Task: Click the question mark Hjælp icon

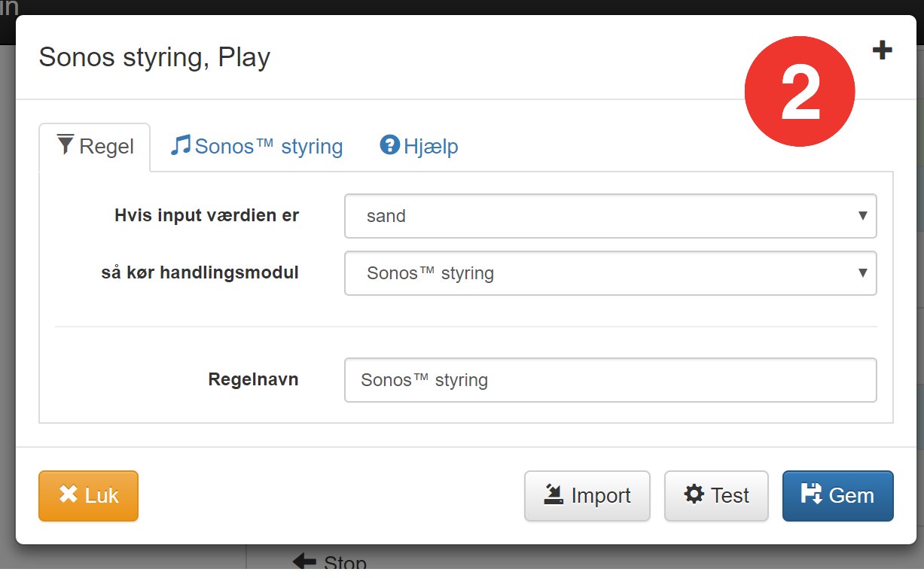Action: (x=389, y=144)
